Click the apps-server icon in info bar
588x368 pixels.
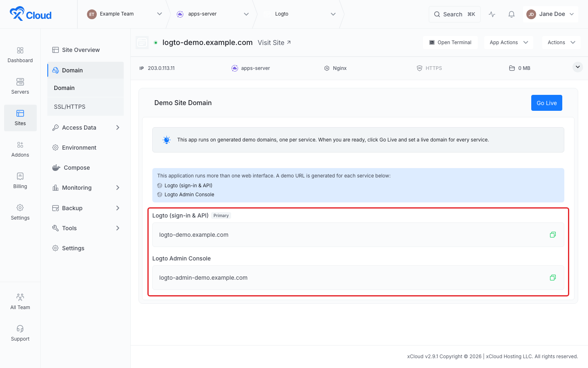point(235,68)
